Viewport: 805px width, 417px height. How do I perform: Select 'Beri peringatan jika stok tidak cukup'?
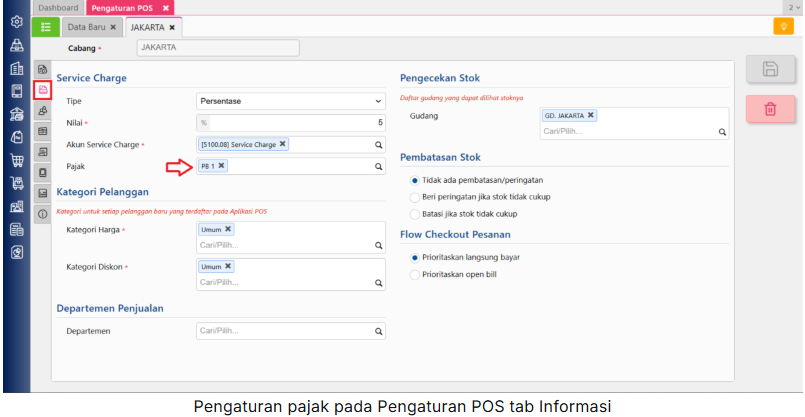[415, 197]
